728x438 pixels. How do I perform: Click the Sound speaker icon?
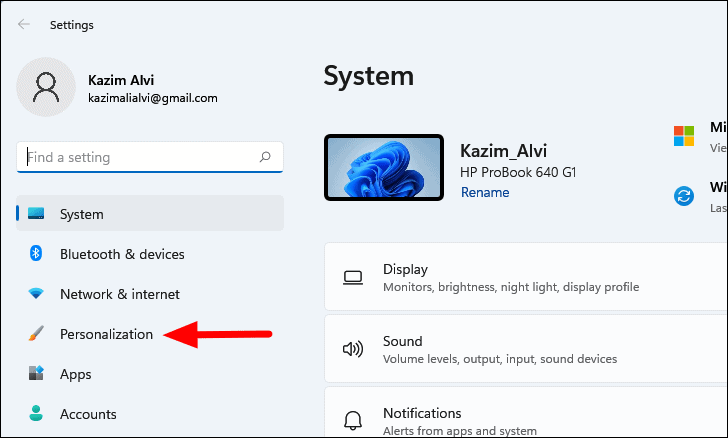353,349
